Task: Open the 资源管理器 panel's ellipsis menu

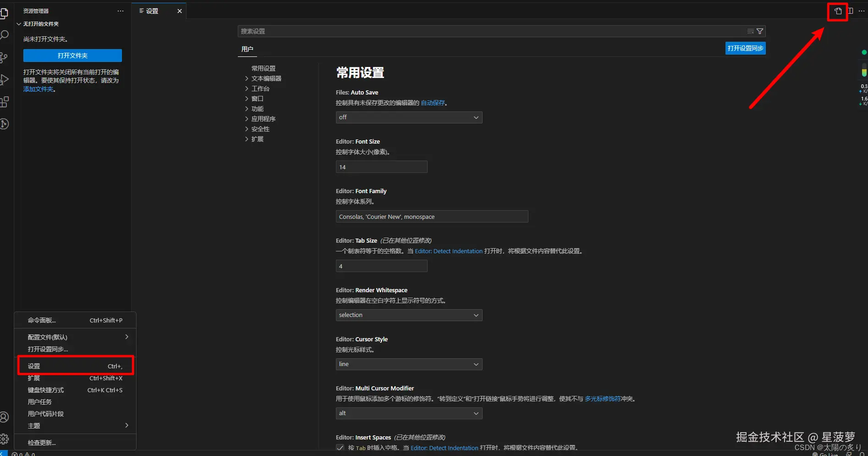Action: tap(121, 11)
